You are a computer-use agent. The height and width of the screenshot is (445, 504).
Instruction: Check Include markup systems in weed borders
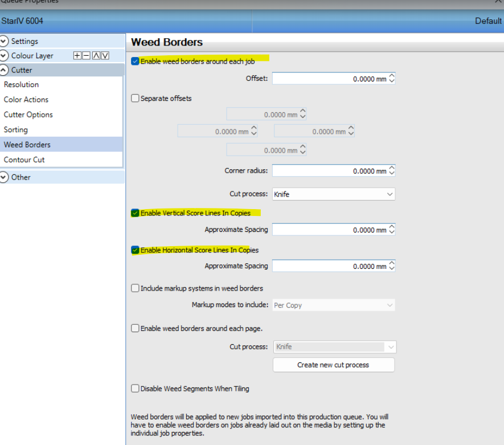[x=135, y=288]
